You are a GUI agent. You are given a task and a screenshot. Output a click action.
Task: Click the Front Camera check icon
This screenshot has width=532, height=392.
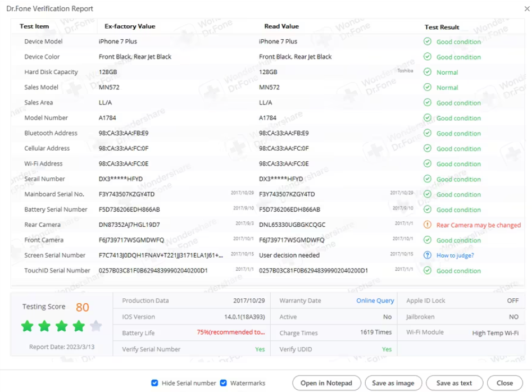(428, 240)
